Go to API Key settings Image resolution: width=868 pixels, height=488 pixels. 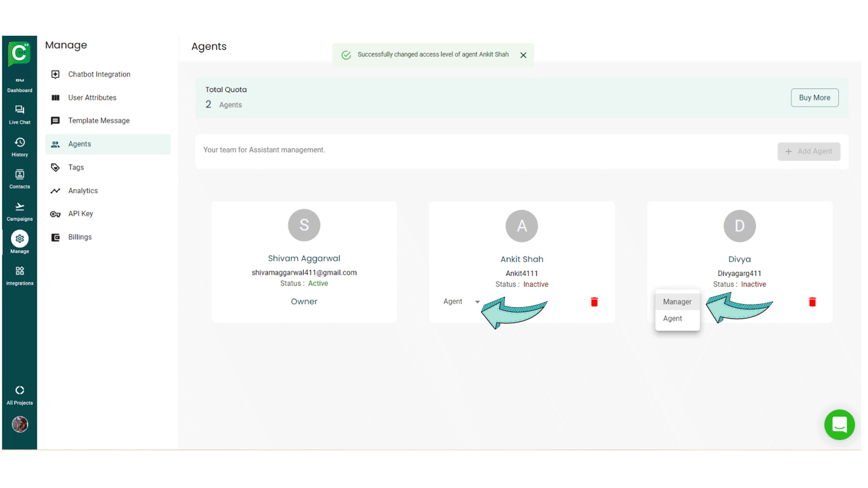point(80,214)
